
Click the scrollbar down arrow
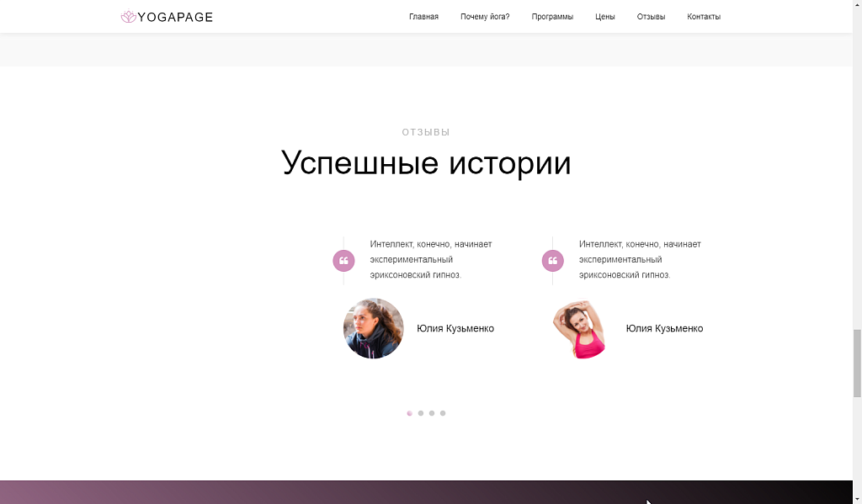click(856, 498)
